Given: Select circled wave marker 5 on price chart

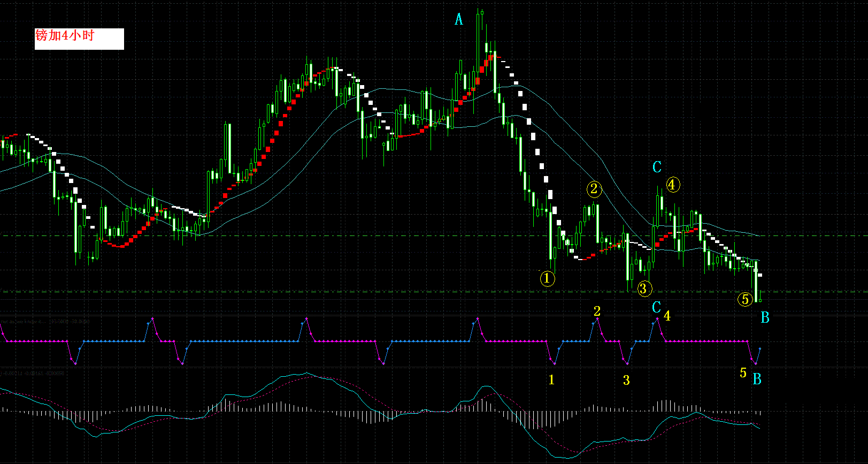Looking at the screenshot, I should pyautogui.click(x=746, y=300).
